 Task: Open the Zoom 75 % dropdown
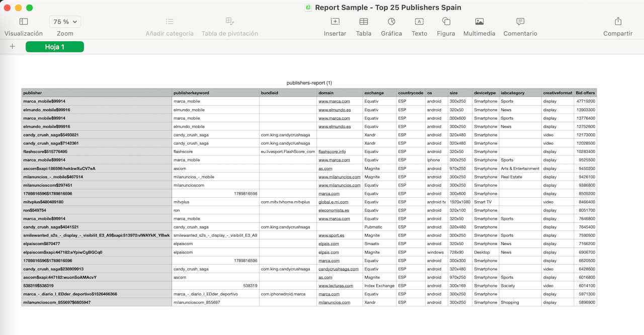pyautogui.click(x=65, y=22)
